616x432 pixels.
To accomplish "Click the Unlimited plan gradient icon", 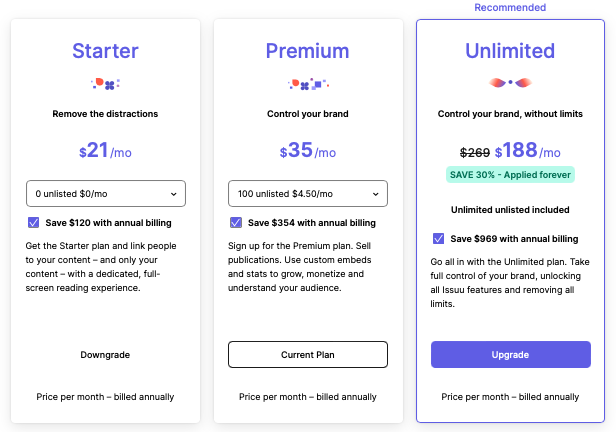I will click(x=510, y=82).
